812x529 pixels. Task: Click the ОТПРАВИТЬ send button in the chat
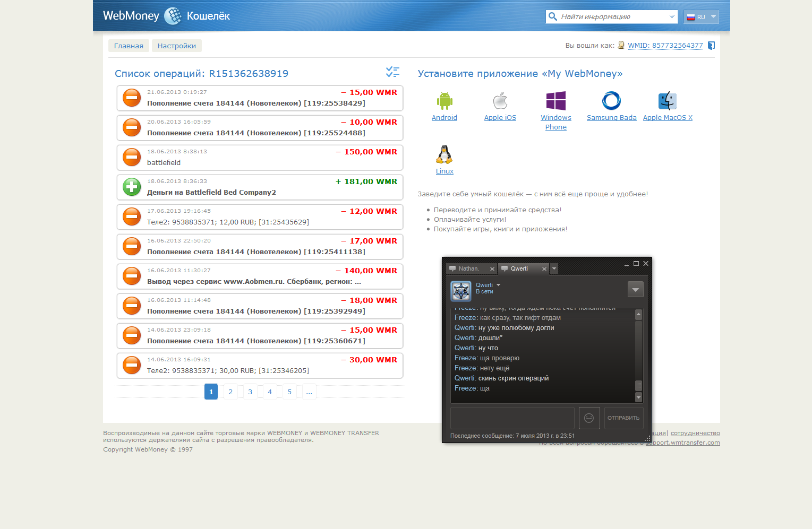point(623,418)
